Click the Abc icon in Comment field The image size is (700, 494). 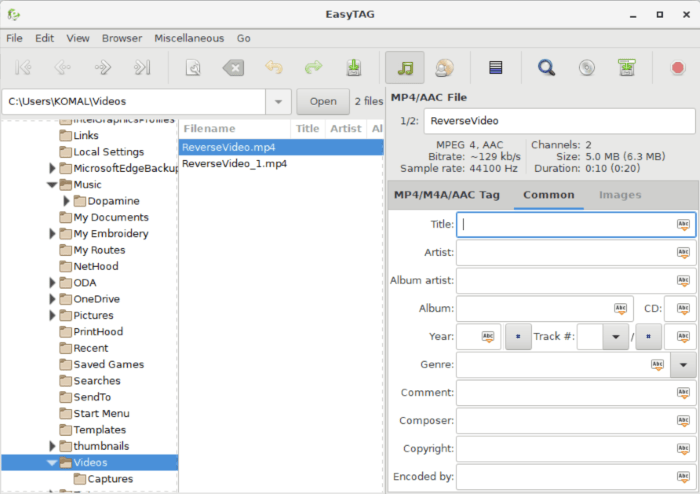coord(684,393)
